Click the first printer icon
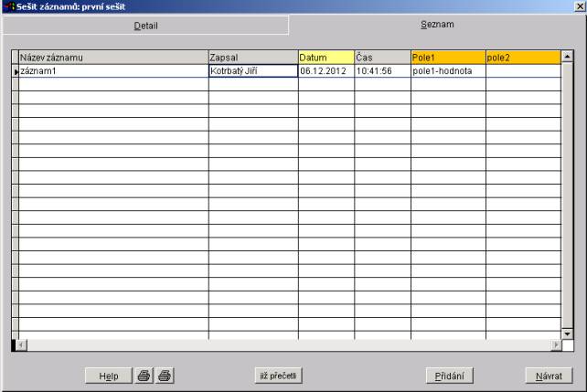The width and height of the screenshot is (587, 392). 144,376
